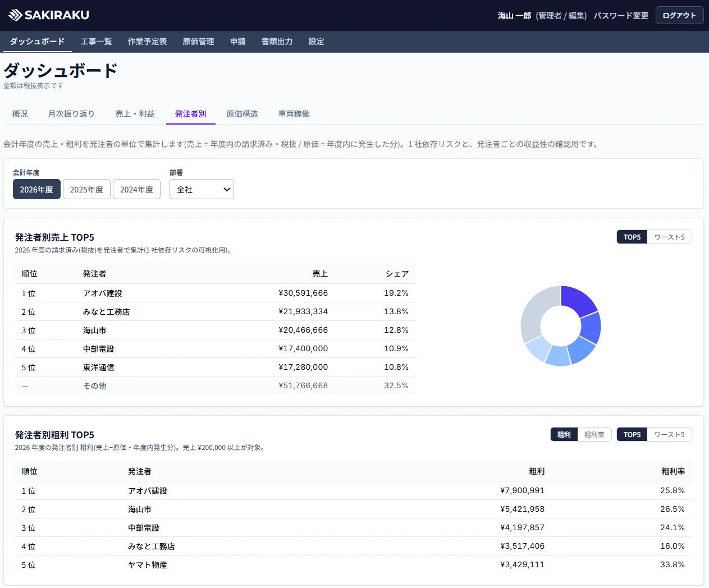This screenshot has height=588, width=709.
Task: Click the その他 row in the sales table
Action: tap(216, 386)
